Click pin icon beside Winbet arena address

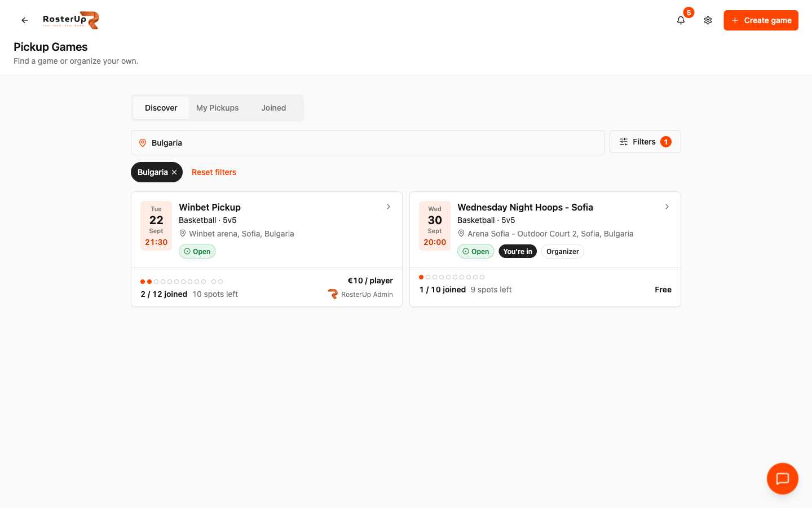[x=183, y=234]
